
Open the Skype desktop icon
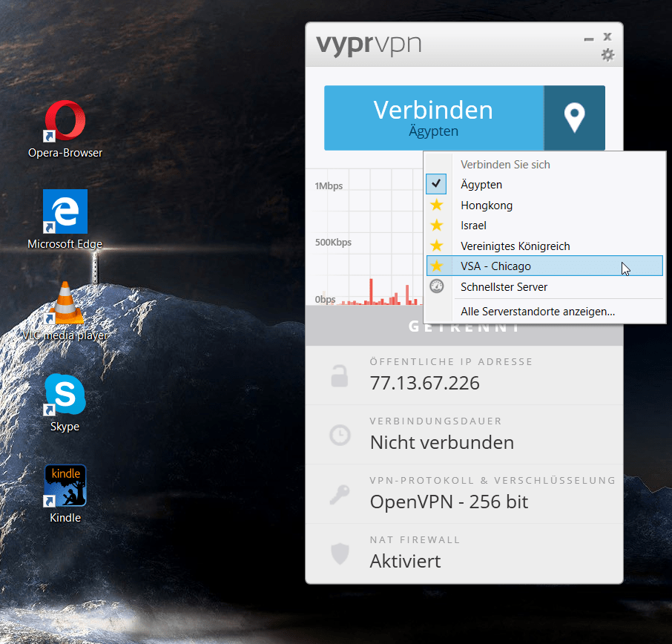tap(65, 402)
